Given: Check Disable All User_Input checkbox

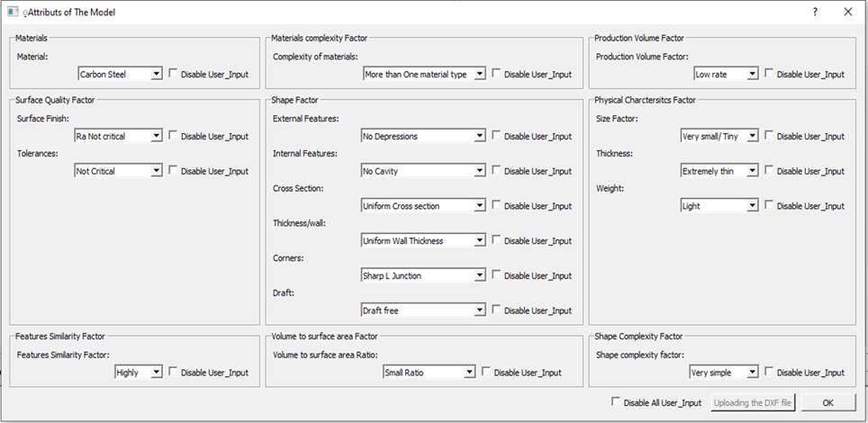Looking at the screenshot, I should pyautogui.click(x=616, y=401).
